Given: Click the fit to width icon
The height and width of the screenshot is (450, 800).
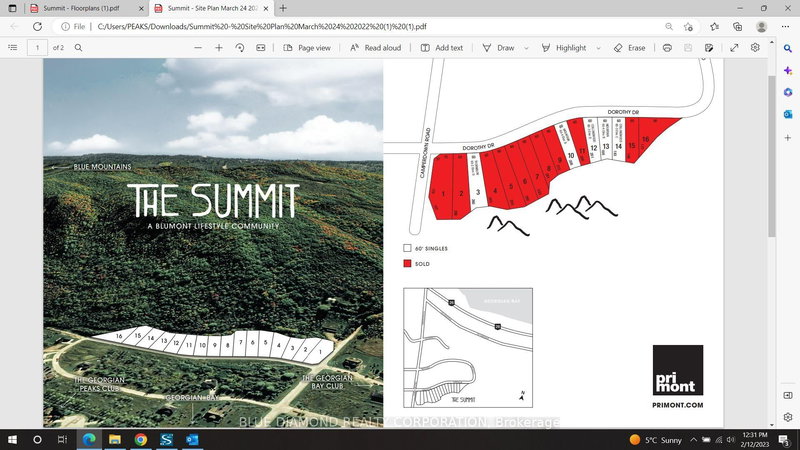Looking at the screenshot, I should (260, 47).
